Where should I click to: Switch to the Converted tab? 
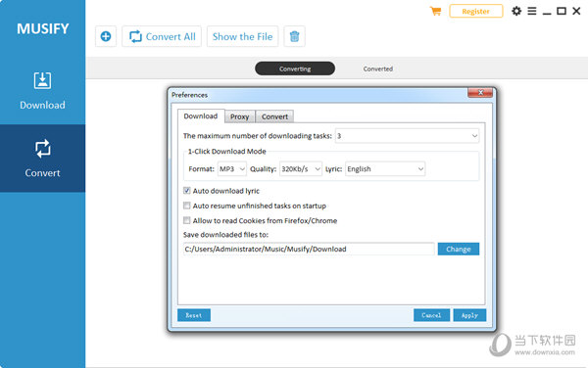pos(377,69)
